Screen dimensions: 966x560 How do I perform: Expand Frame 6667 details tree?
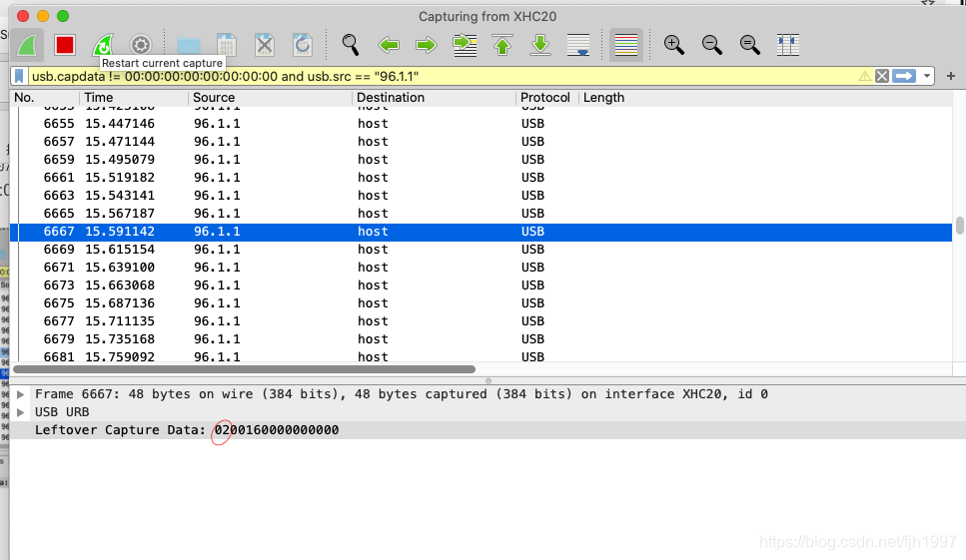point(20,394)
